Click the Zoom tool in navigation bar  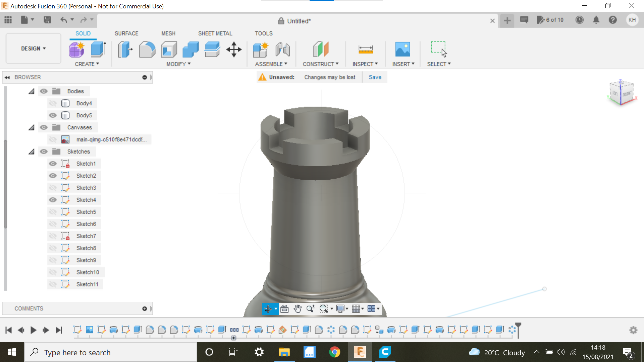[x=311, y=309]
